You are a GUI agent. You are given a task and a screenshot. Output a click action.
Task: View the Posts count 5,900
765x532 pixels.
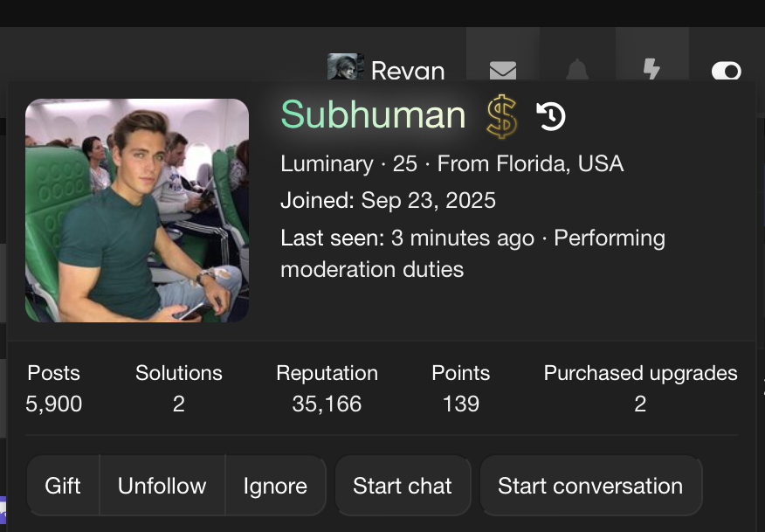click(x=53, y=404)
